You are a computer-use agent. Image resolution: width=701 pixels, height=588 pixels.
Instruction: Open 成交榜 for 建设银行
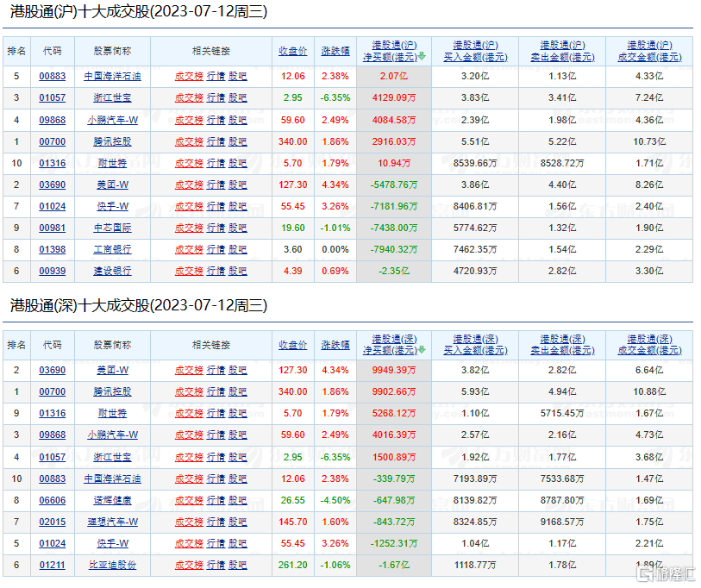tap(189, 271)
